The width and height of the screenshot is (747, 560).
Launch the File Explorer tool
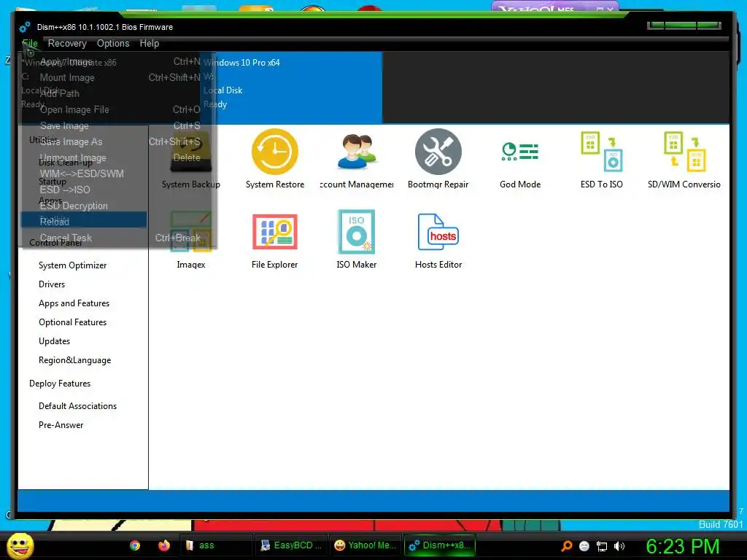[x=275, y=240]
